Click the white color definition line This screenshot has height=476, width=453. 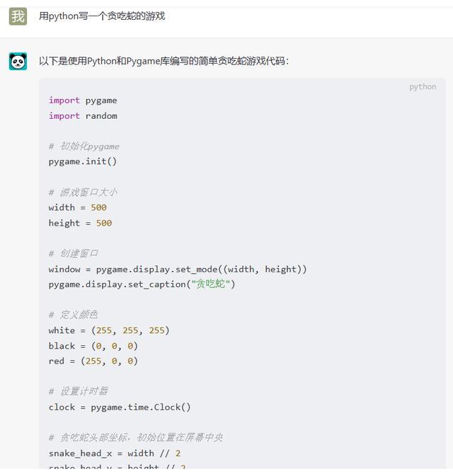(x=109, y=330)
